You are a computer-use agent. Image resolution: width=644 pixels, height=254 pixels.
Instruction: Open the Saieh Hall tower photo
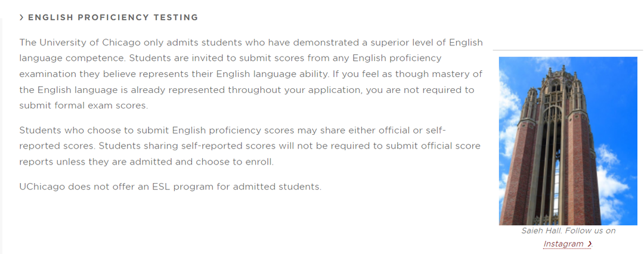click(568, 141)
